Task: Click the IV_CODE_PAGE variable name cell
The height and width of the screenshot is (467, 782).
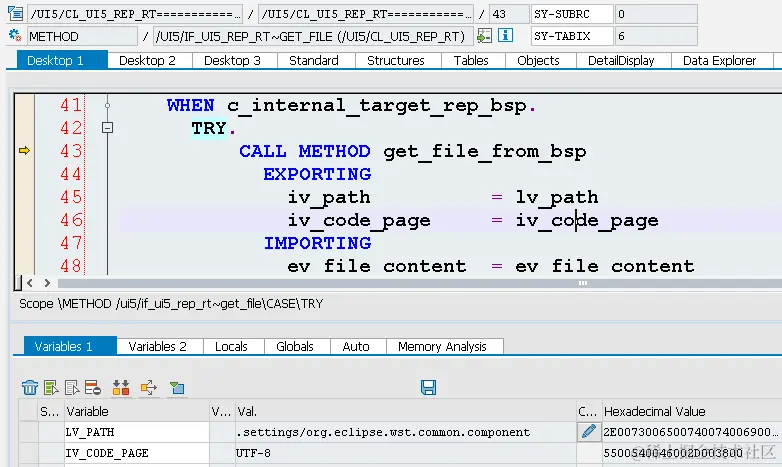Action: (136, 453)
